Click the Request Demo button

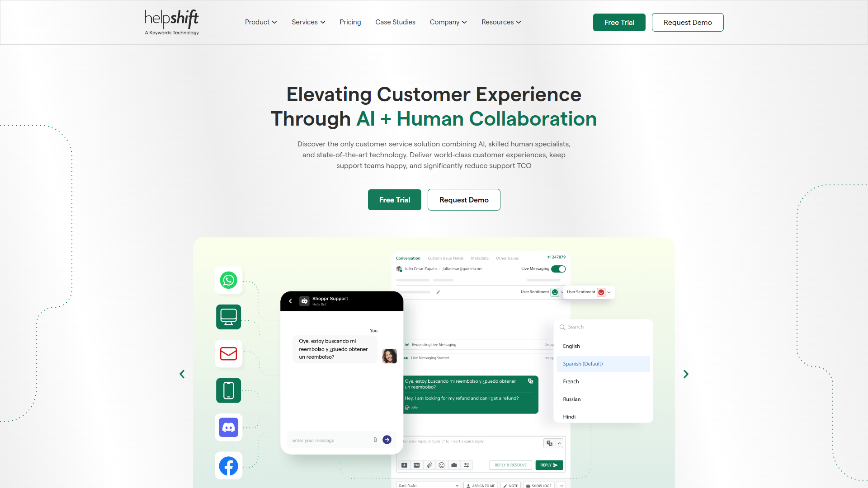pyautogui.click(x=687, y=22)
